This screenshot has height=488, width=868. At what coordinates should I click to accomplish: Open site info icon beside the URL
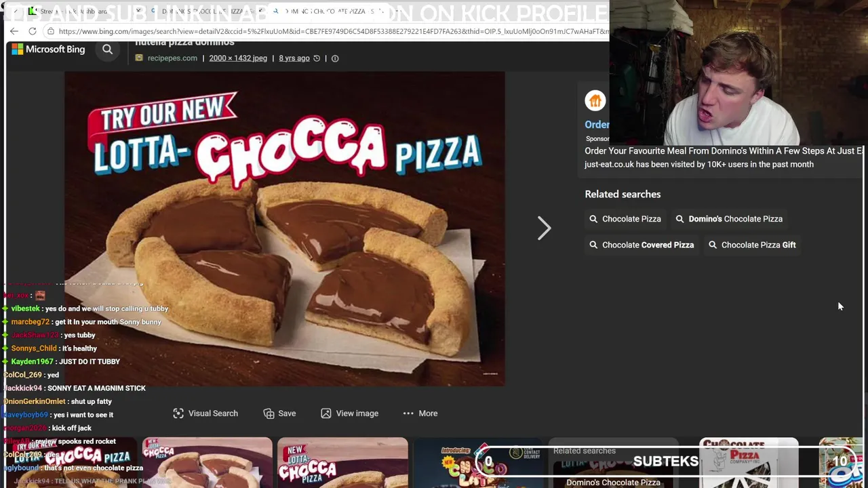pyautogui.click(x=50, y=31)
